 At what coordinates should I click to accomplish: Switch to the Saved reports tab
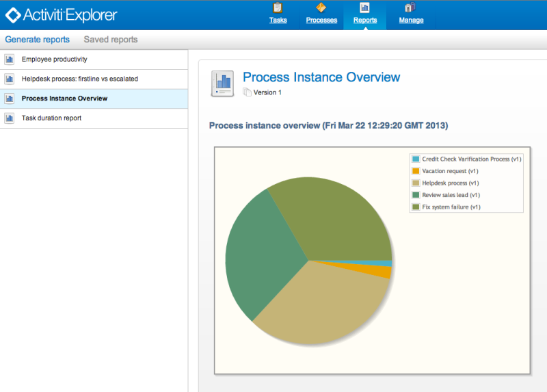(111, 40)
